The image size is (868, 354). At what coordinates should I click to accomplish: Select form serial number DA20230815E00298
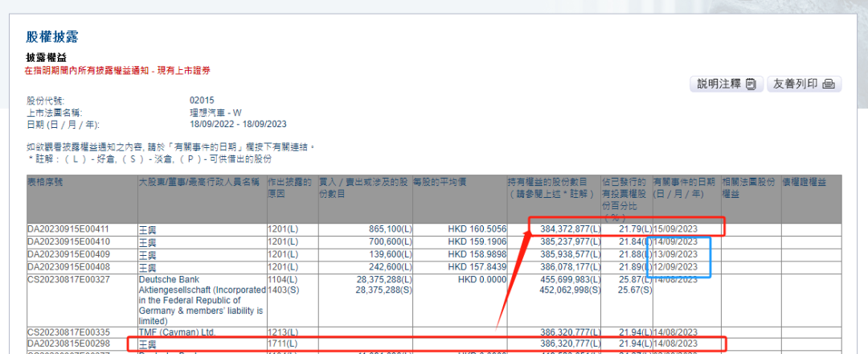[x=68, y=343]
